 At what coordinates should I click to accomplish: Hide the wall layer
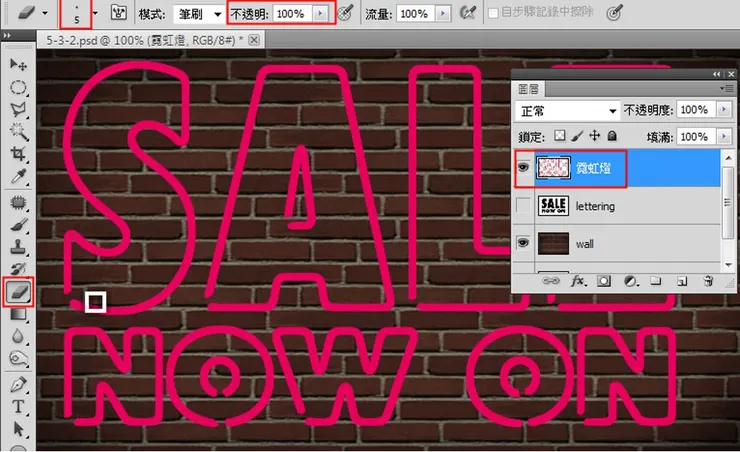[x=523, y=243]
